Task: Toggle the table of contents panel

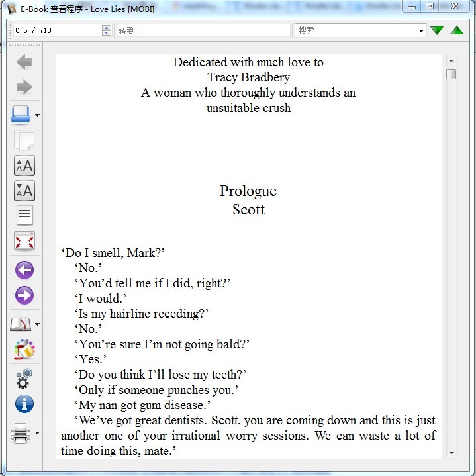Action: 24,216
